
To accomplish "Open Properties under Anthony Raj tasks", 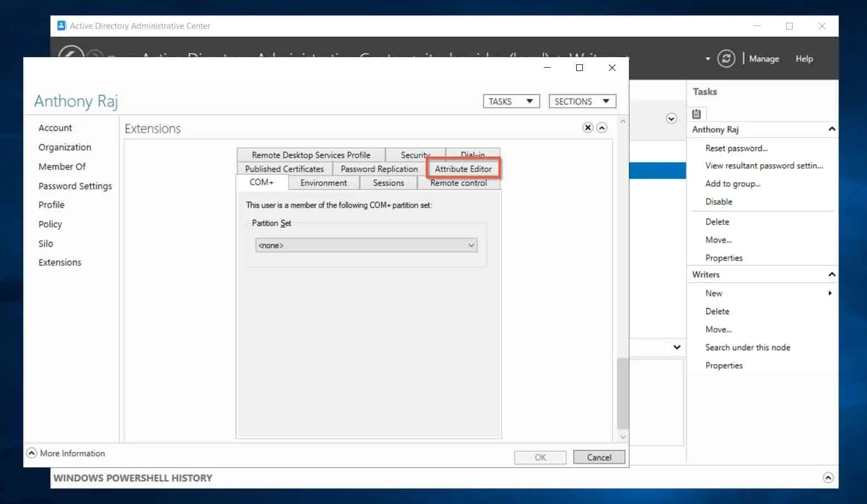I will (x=724, y=258).
